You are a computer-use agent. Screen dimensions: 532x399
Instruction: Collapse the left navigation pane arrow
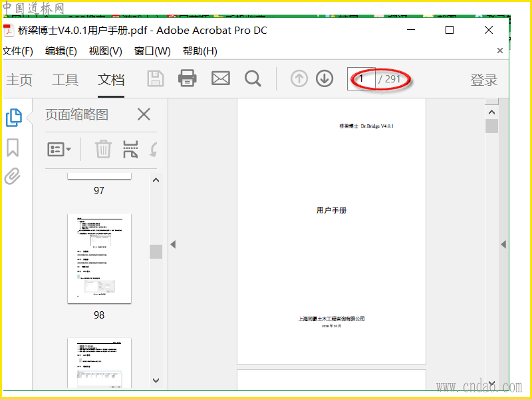(x=173, y=244)
